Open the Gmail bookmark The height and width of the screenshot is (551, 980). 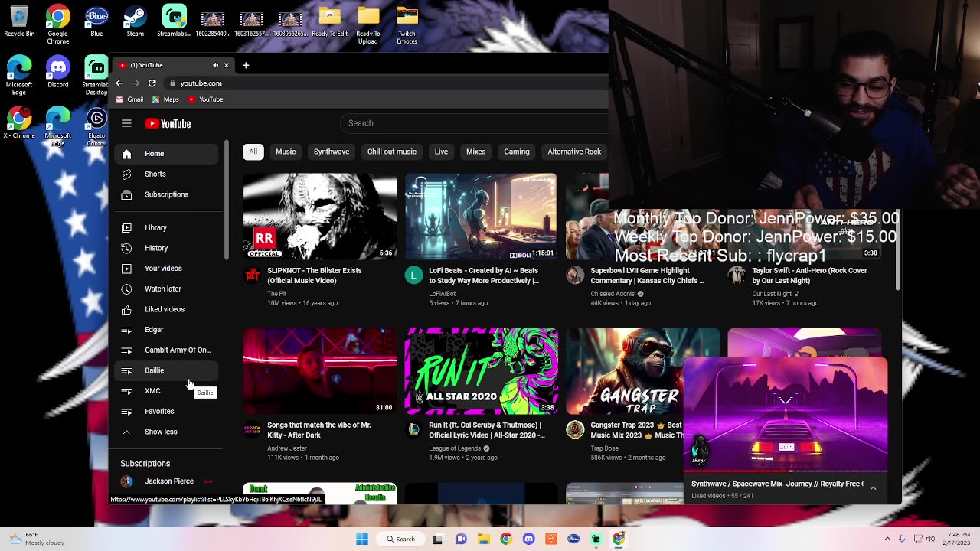click(129, 99)
